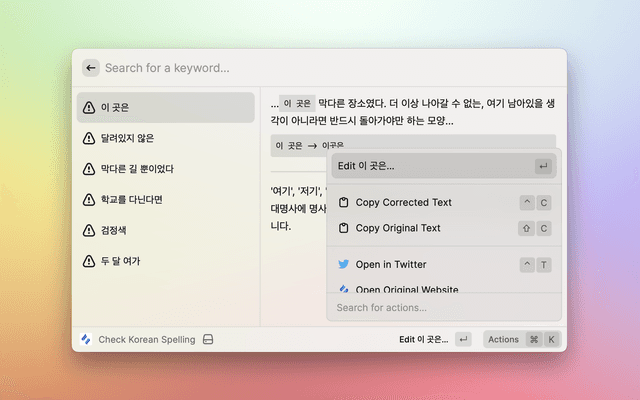Image resolution: width=640 pixels, height=400 pixels.
Task: Click the drive icon in footer
Action: (x=208, y=339)
